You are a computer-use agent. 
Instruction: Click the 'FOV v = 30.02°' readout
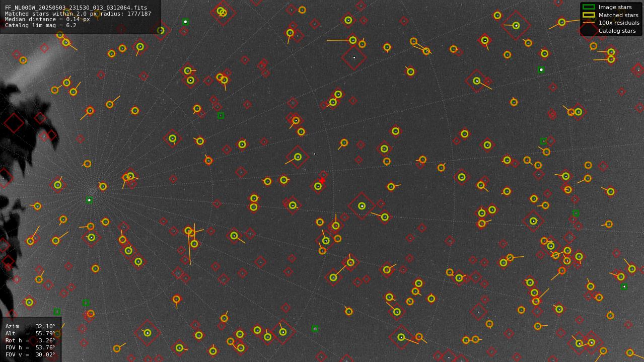tap(30, 355)
